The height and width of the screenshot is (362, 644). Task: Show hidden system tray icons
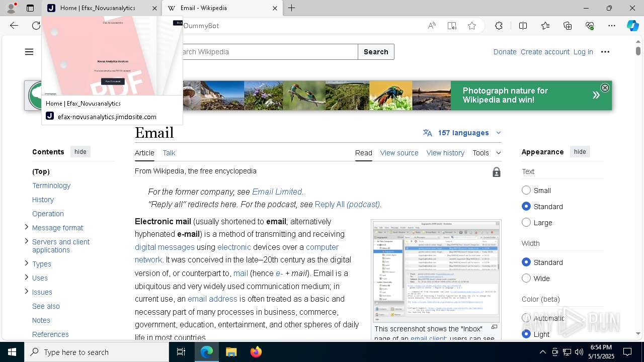point(542,352)
